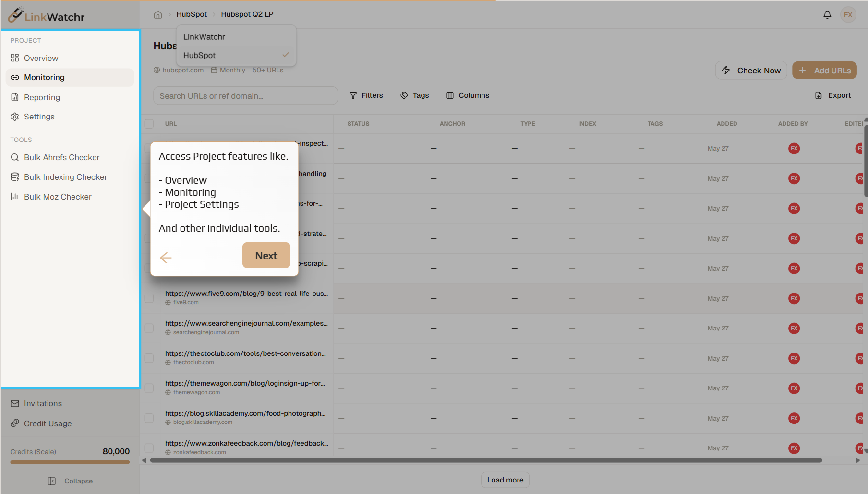Open the notifications bell

point(827,15)
